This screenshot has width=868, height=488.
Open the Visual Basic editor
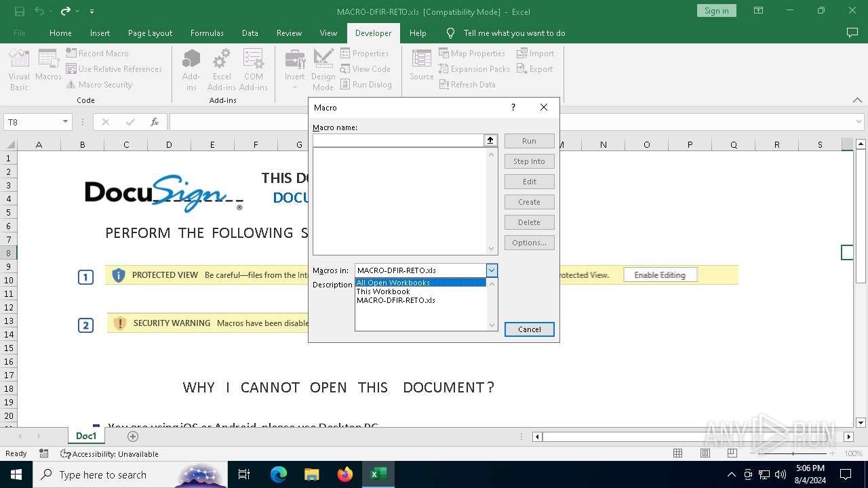[x=19, y=70]
